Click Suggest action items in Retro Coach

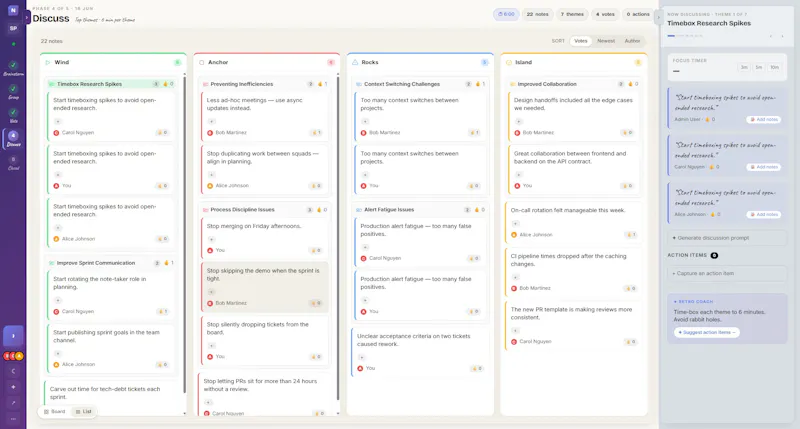click(x=707, y=333)
